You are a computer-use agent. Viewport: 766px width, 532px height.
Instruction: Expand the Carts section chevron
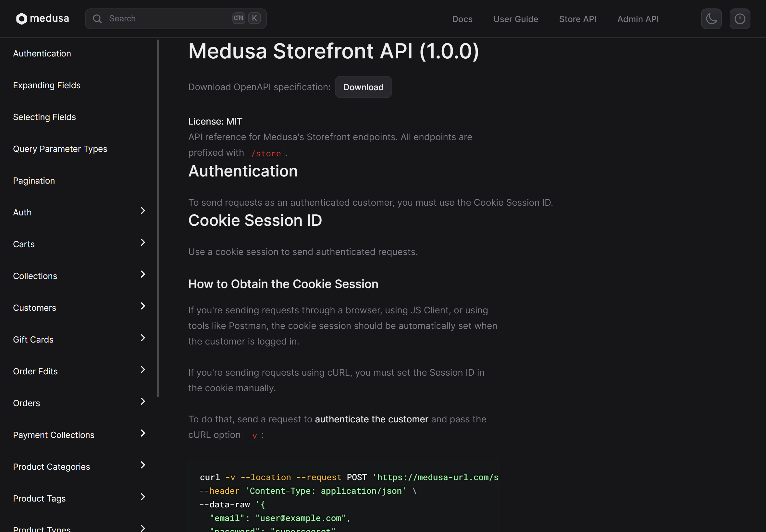[143, 242]
